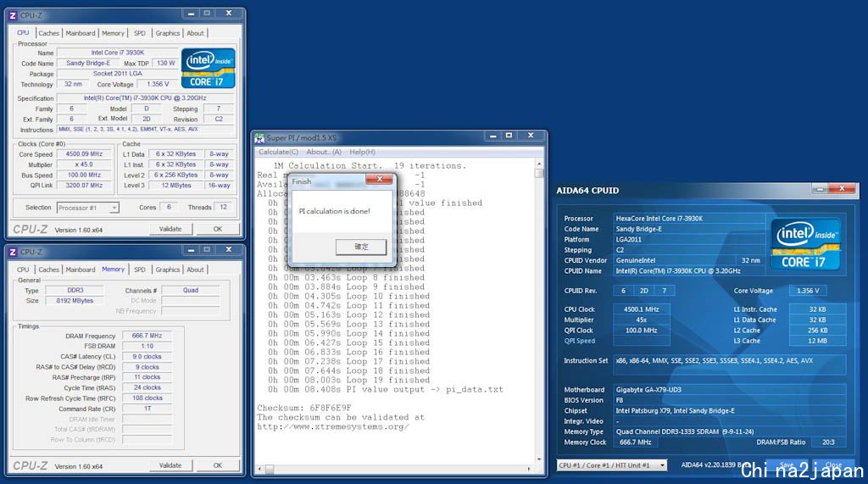Image resolution: width=868 pixels, height=484 pixels.
Task: Maximize the Super PI window
Action: click(x=509, y=136)
